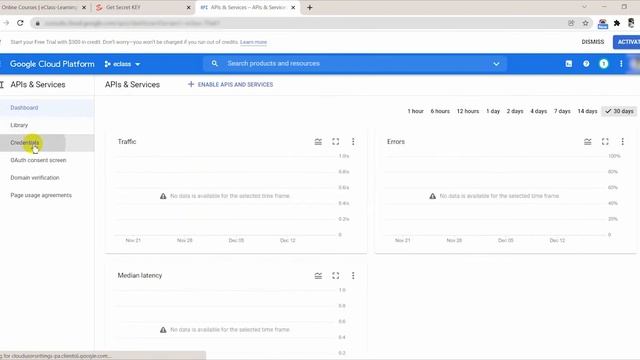Click Learn more link in free trial banner
640x360 pixels.
click(253, 42)
